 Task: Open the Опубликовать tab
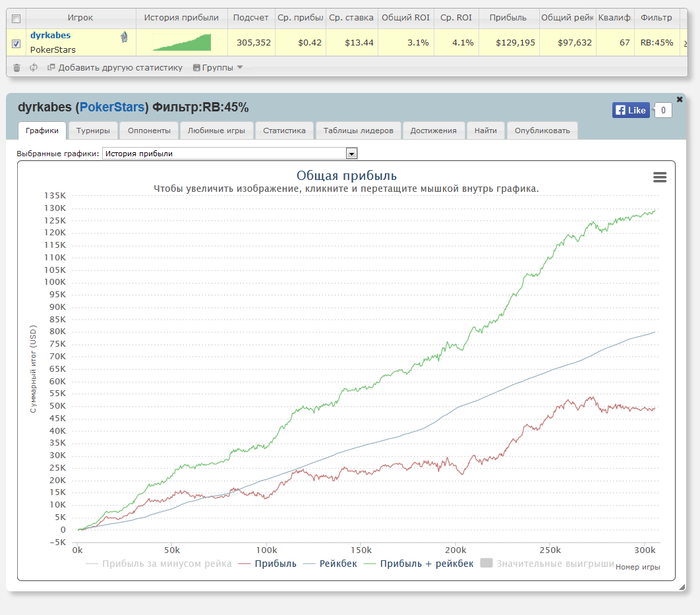542,130
